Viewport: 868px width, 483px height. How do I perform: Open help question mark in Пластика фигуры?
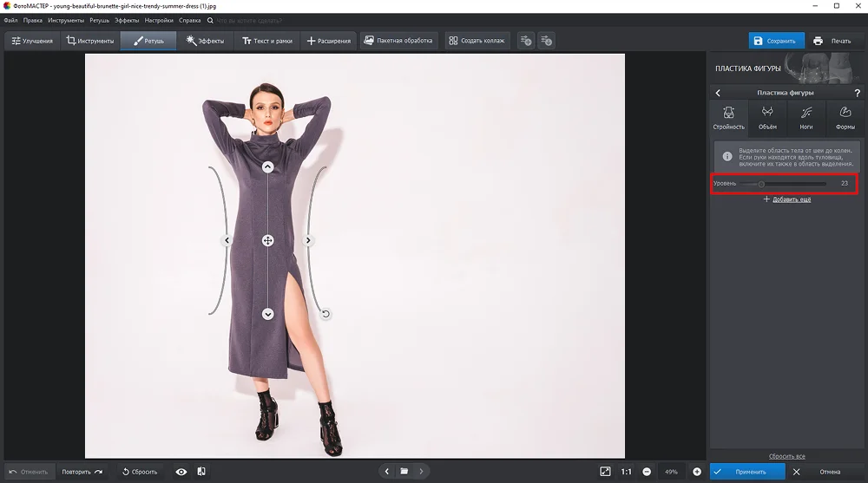click(x=857, y=93)
